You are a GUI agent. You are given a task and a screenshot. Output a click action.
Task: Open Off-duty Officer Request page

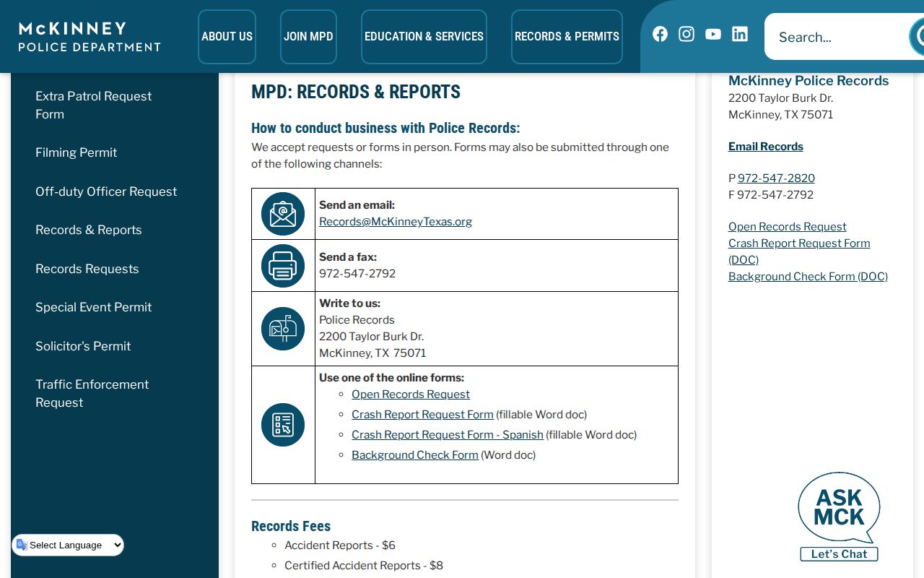[106, 191]
